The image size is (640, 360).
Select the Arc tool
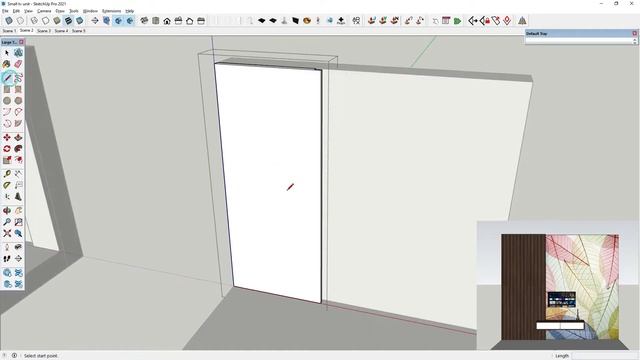[x=7, y=112]
